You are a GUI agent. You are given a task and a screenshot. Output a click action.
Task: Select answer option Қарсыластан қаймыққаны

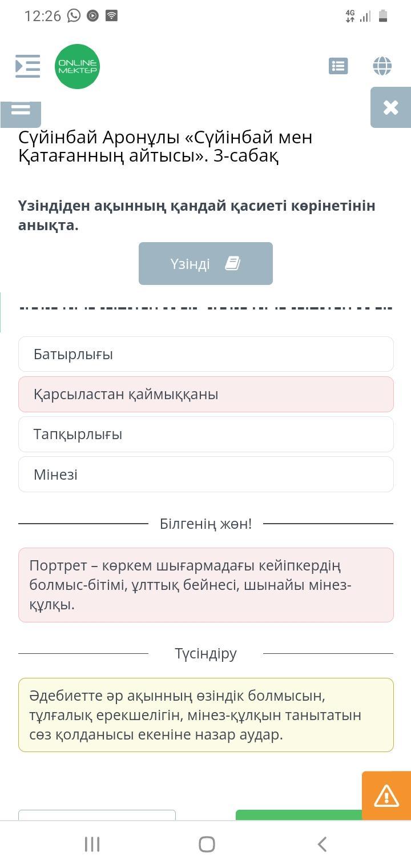[x=205, y=394]
